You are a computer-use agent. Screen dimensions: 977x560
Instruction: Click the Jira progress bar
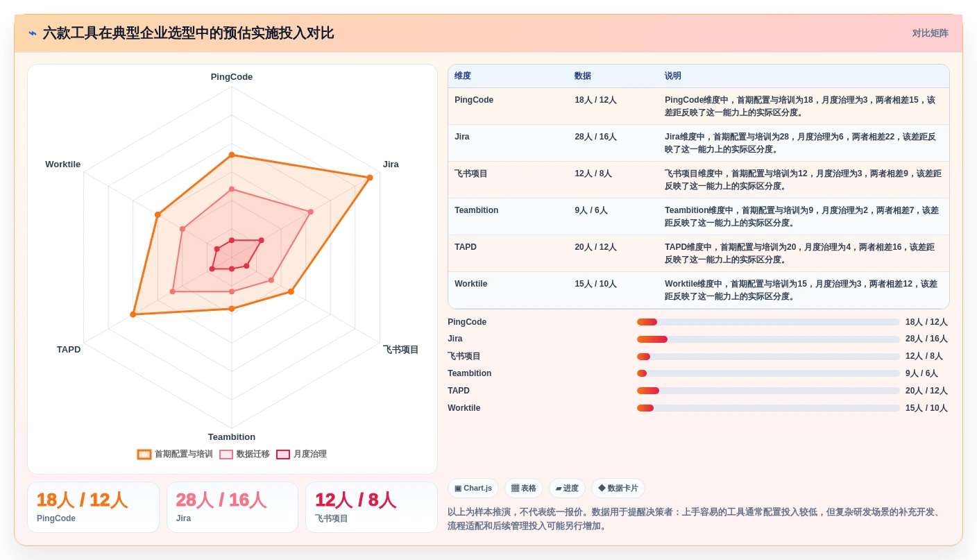[768, 339]
